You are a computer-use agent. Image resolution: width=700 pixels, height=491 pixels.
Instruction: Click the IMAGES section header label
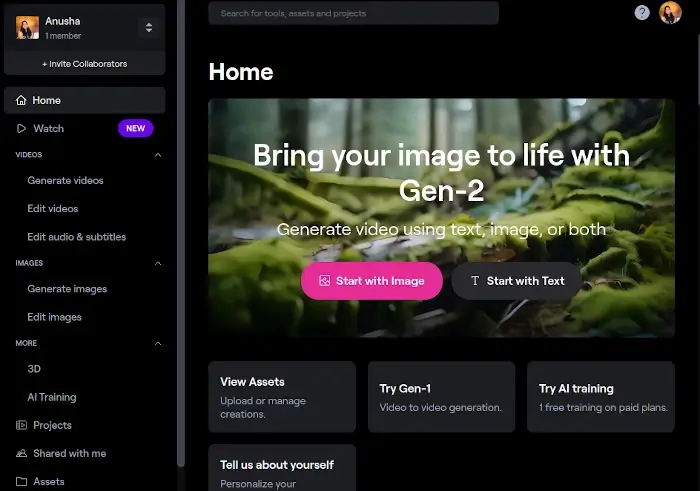[x=29, y=263]
